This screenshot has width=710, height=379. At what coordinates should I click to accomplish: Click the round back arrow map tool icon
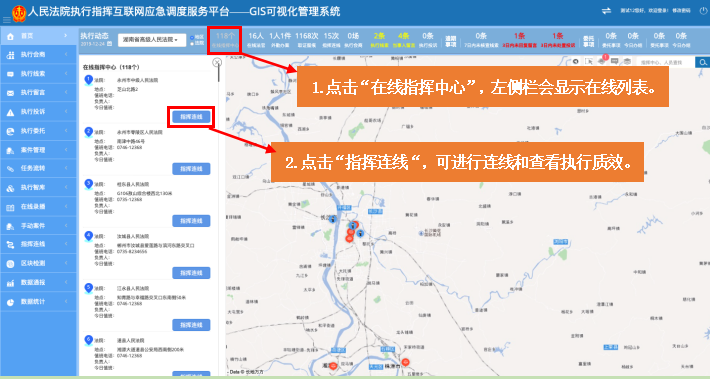click(x=576, y=61)
